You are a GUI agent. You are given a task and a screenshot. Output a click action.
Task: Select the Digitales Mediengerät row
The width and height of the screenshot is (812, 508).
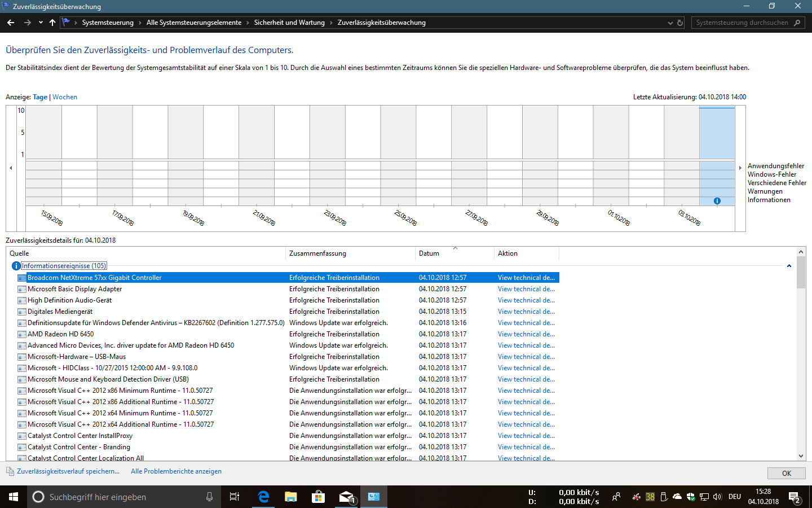288,312
